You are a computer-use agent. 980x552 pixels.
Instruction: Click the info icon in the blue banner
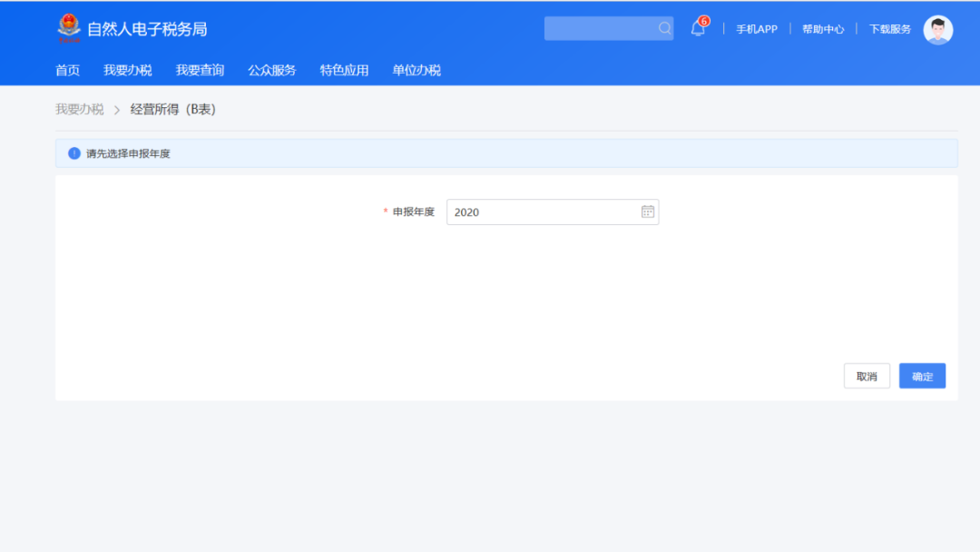pyautogui.click(x=71, y=153)
